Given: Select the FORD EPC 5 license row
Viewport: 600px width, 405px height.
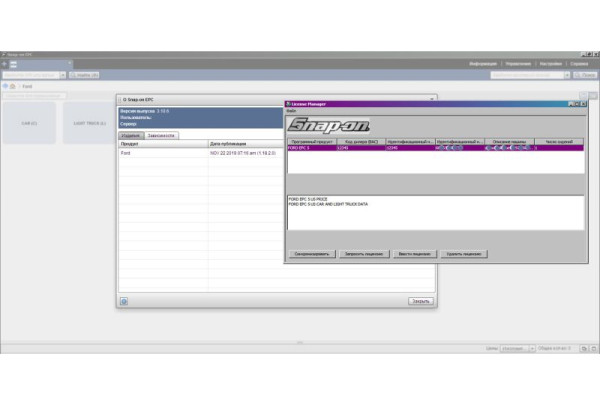Looking at the screenshot, I should click(310, 148).
